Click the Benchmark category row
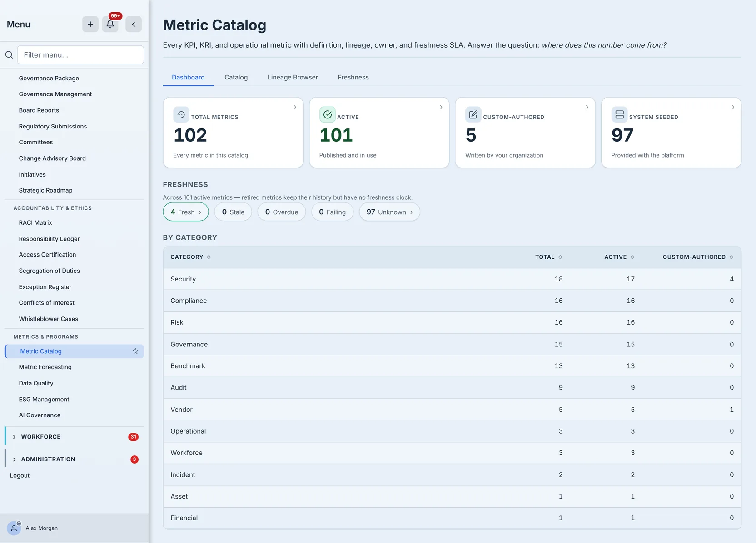 (452, 366)
